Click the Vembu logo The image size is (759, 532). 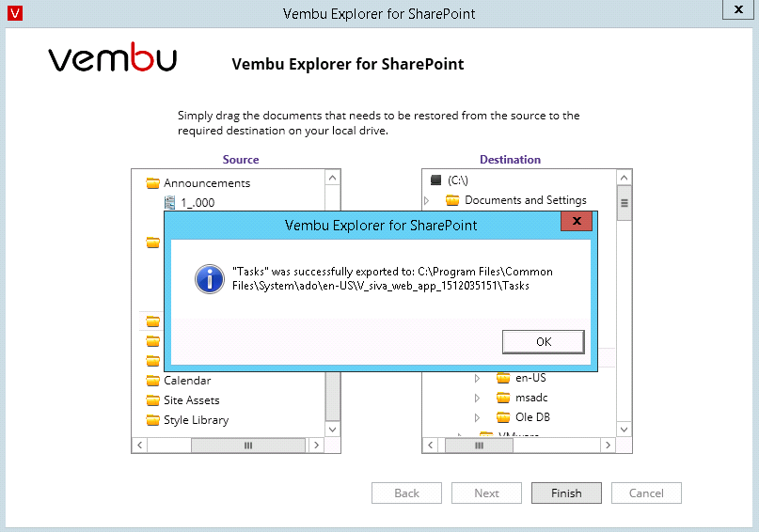click(x=113, y=57)
